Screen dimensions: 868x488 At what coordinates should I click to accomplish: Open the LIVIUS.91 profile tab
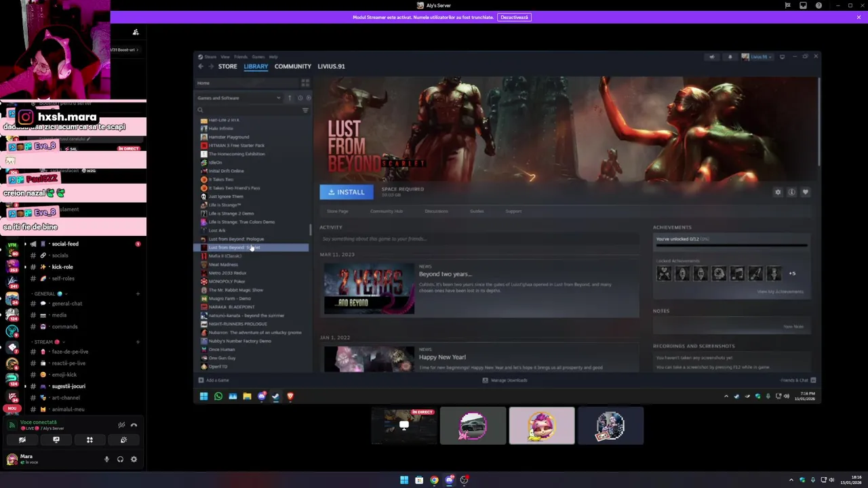coord(332,66)
